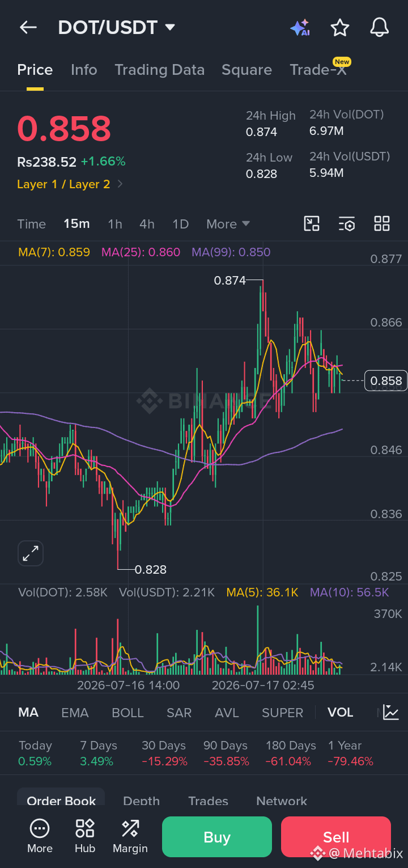The image size is (408, 868).
Task: Go back with the left arrow
Action: coord(28,27)
